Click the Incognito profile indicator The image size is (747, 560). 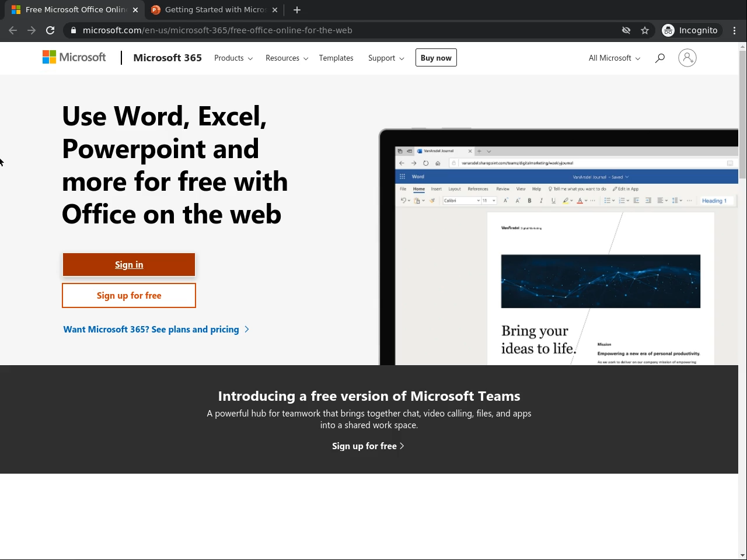(x=690, y=30)
